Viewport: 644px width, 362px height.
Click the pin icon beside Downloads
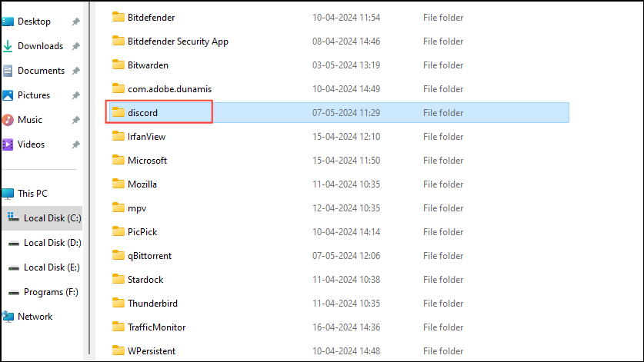75,46
